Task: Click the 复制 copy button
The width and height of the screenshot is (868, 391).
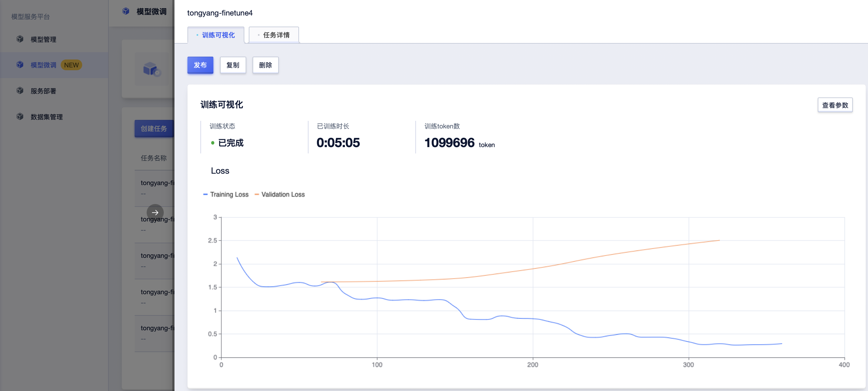Action: click(x=233, y=65)
